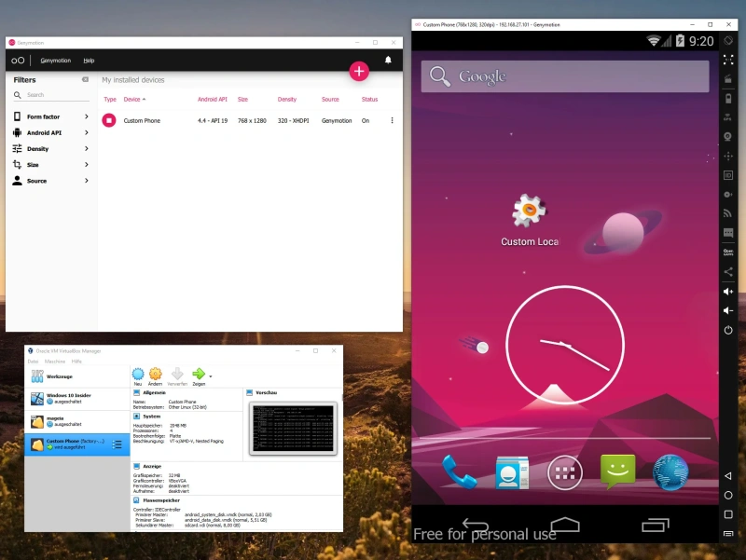Expand the Android API filter

(87, 132)
